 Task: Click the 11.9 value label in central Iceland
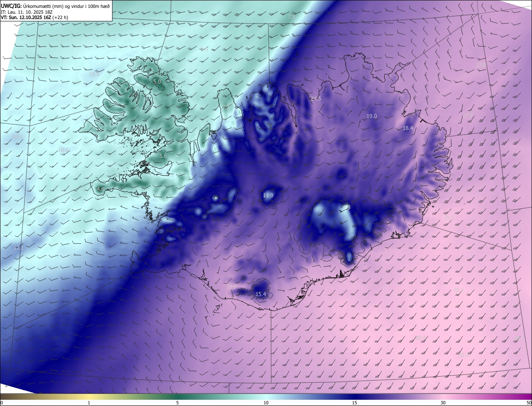[x=268, y=195]
